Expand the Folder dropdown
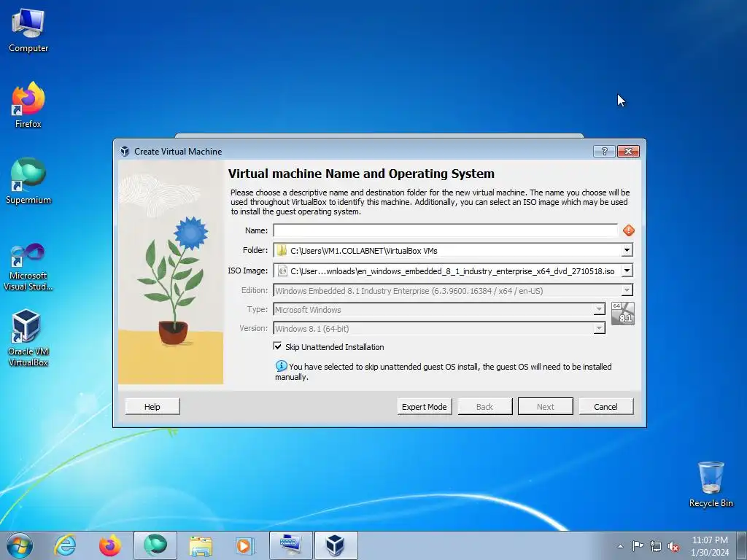747x560 pixels. pyautogui.click(x=627, y=250)
